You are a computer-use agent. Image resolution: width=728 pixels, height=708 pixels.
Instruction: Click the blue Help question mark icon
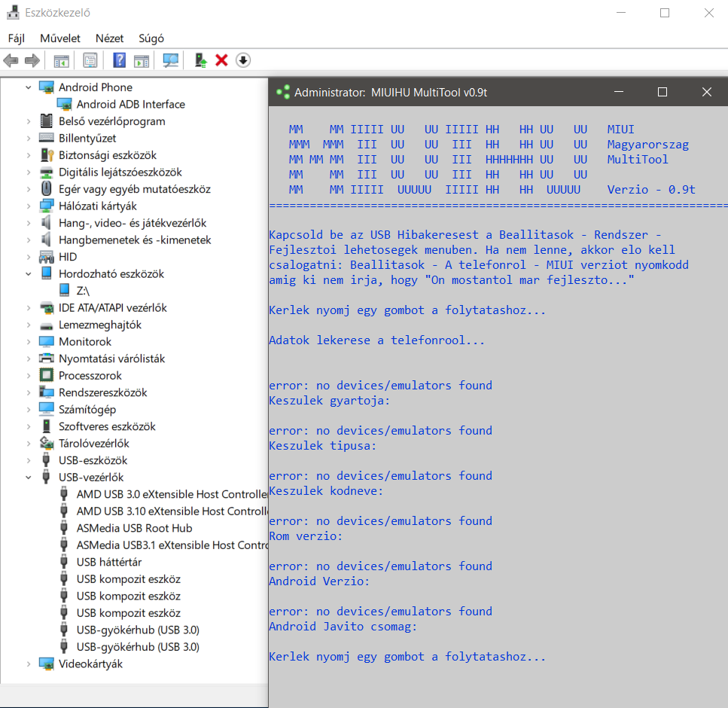[x=119, y=60]
